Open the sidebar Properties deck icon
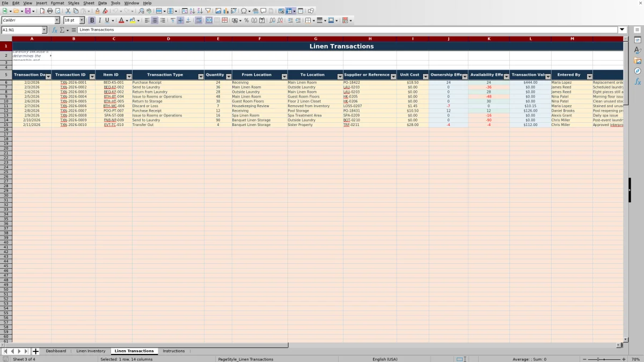644x362 pixels. click(638, 40)
